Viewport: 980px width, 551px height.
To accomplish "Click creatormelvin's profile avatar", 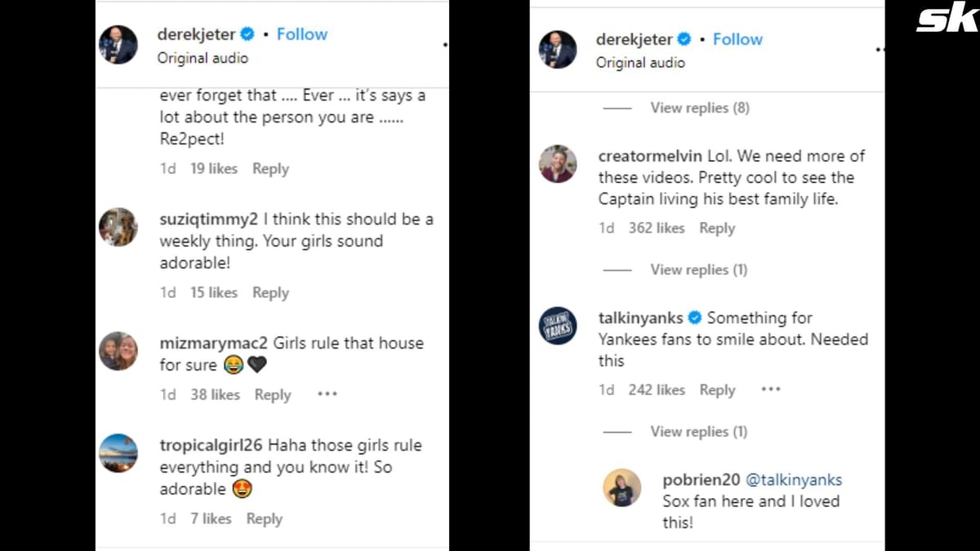I will pos(558,164).
